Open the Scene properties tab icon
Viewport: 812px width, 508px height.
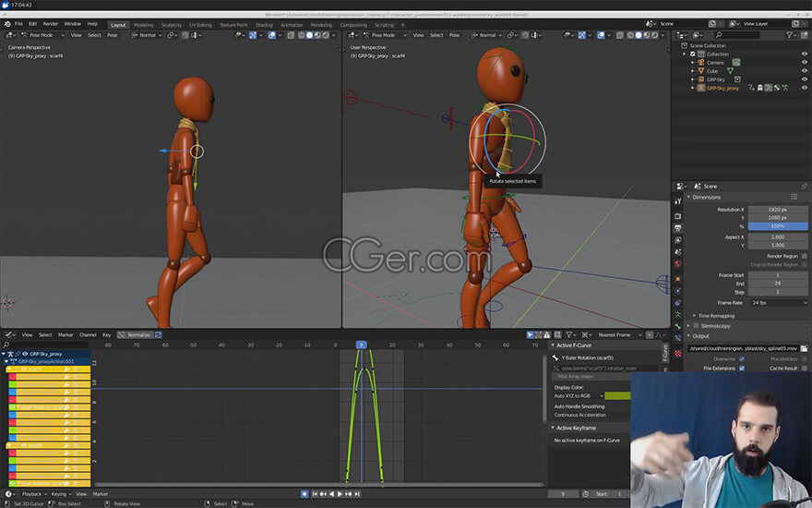678,252
